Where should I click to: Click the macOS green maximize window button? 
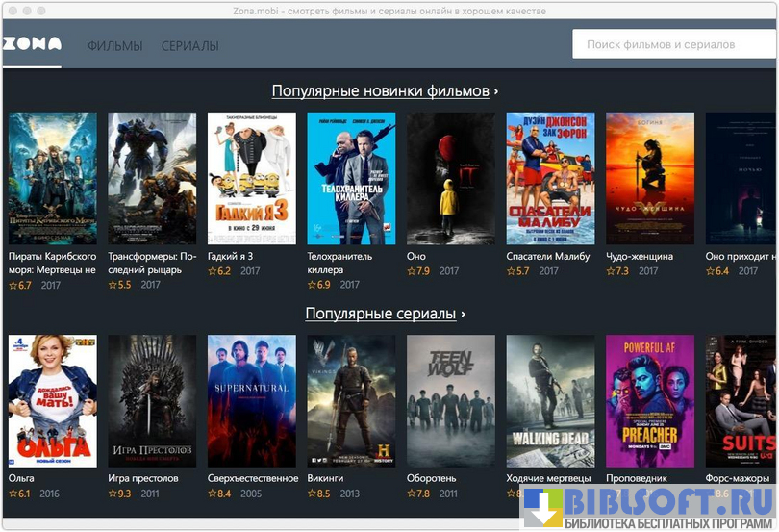[x=42, y=10]
